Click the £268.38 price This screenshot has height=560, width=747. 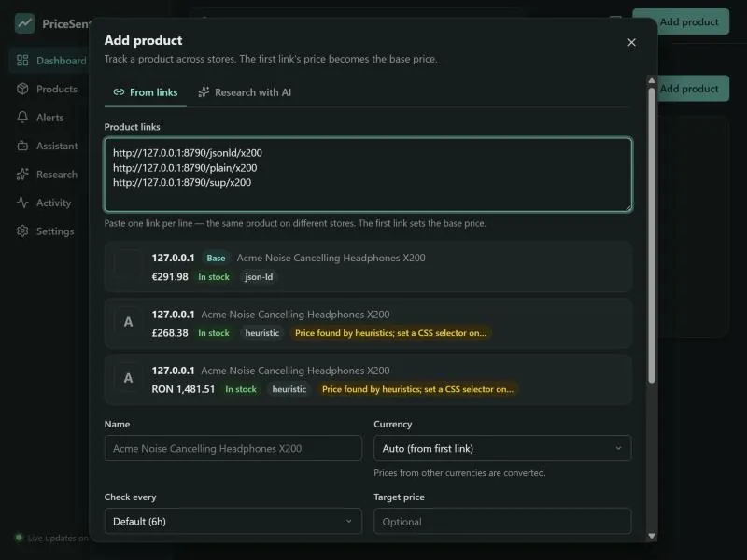[x=170, y=333]
